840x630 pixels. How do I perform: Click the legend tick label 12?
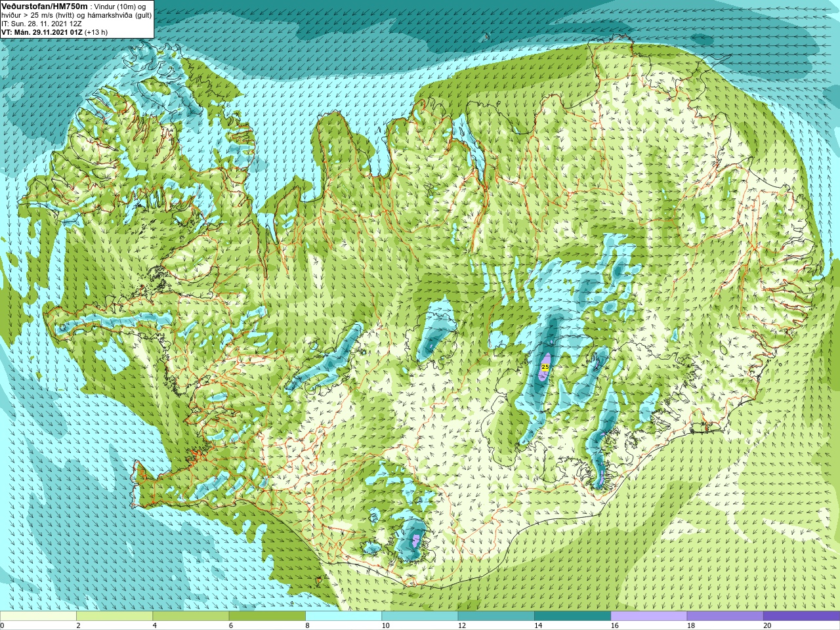[462, 625]
